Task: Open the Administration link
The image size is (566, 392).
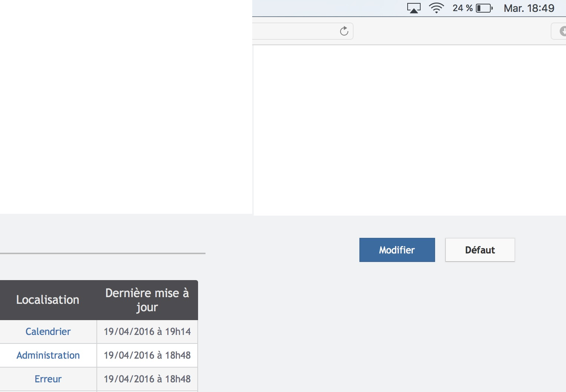Action: pyautogui.click(x=48, y=355)
